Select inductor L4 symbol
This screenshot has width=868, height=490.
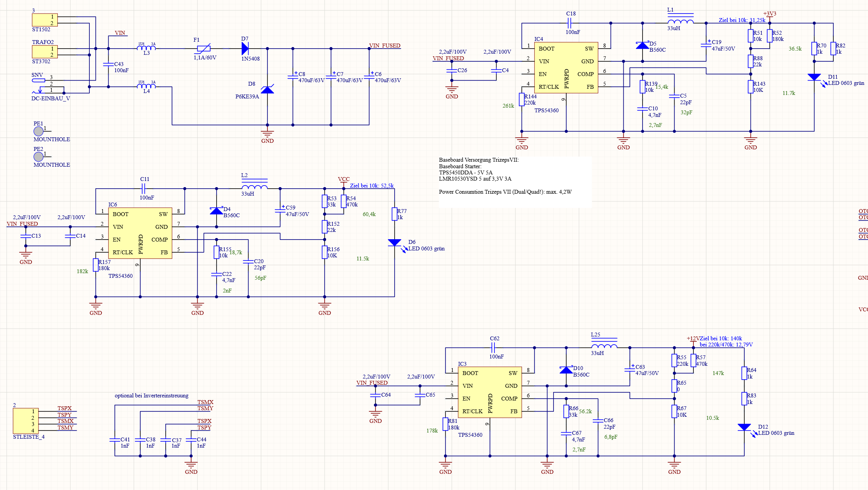(x=146, y=86)
